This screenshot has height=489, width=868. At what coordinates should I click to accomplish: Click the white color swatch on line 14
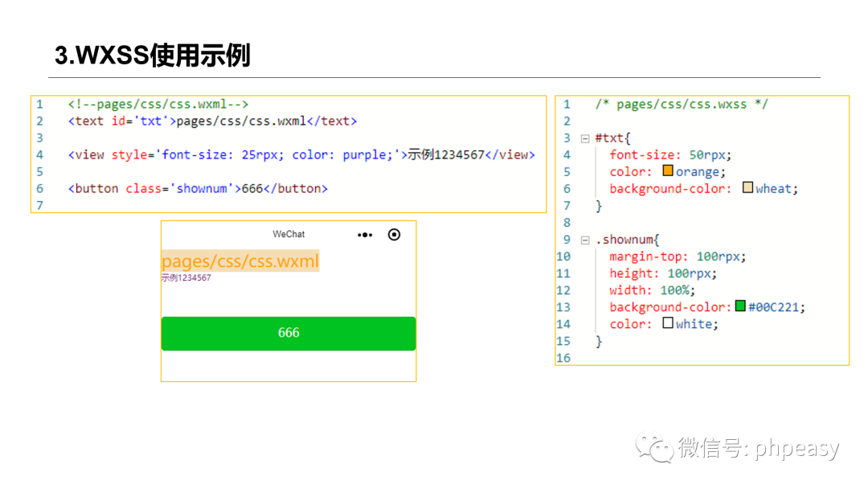point(669,323)
